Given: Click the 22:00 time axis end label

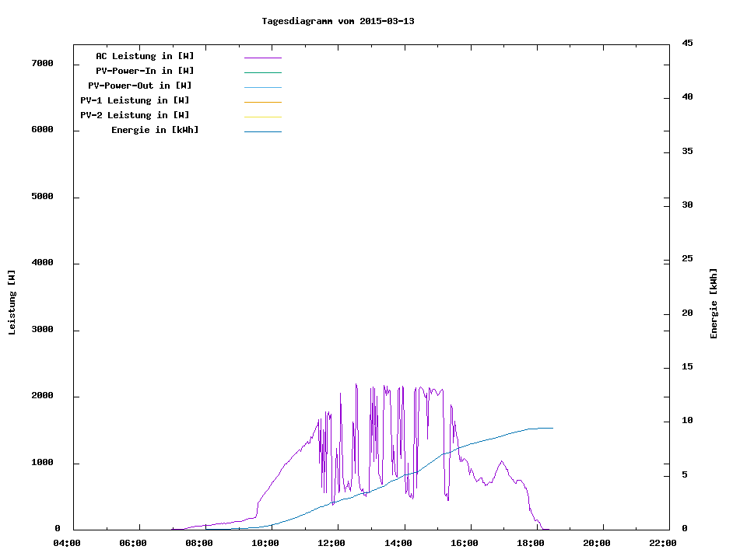Looking at the screenshot, I should tap(663, 544).
